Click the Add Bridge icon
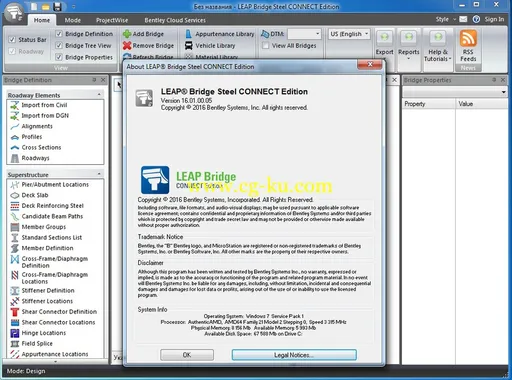Screen dimensions: 512x380 127,34
